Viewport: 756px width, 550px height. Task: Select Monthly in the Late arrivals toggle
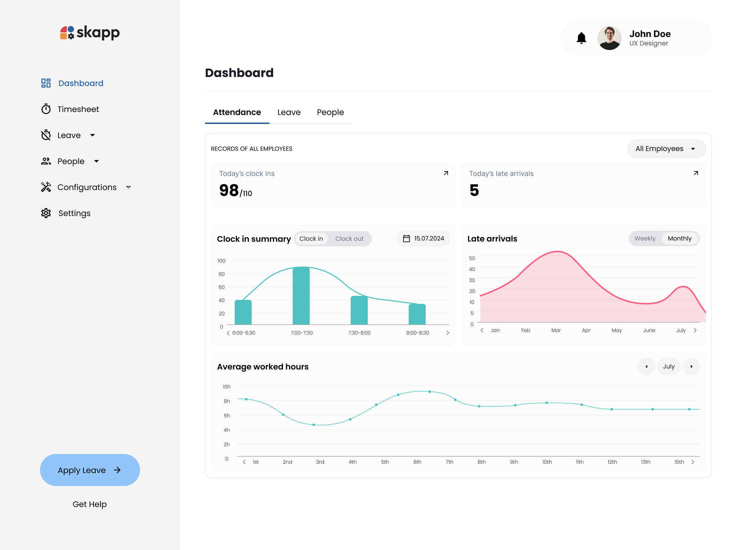click(x=680, y=238)
